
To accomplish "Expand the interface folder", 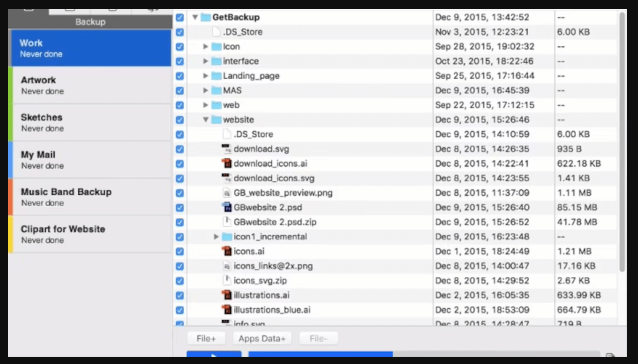I will (206, 61).
